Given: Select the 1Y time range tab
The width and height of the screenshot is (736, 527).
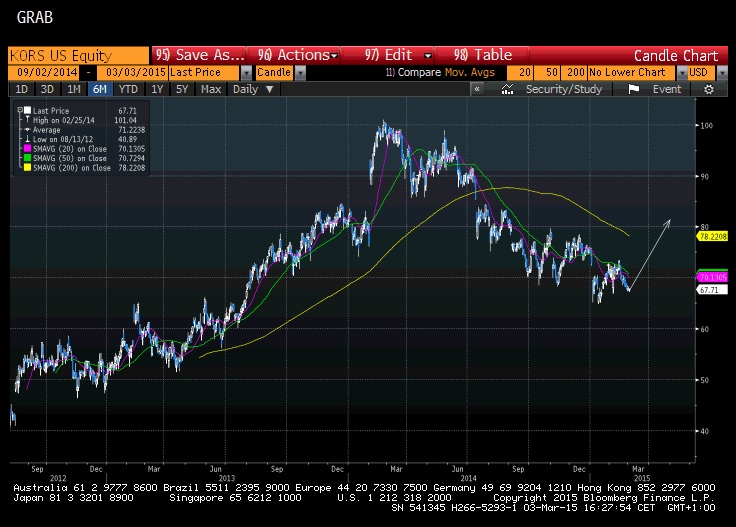Looking at the screenshot, I should pos(157,89).
